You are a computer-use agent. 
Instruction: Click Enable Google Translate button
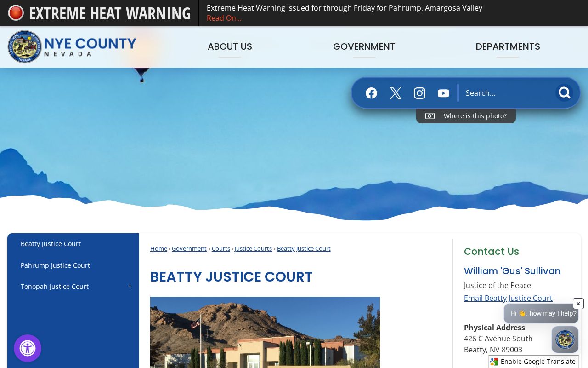point(533,362)
